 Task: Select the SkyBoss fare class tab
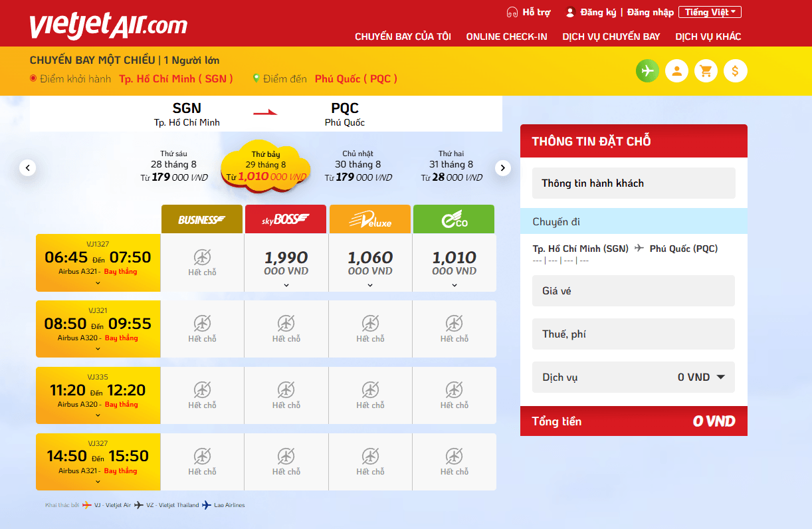click(286, 219)
